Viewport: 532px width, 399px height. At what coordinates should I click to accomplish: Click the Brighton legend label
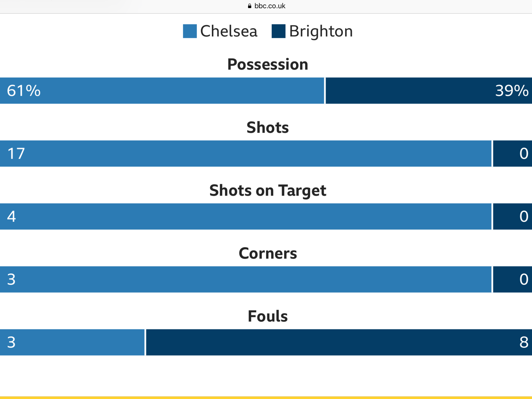pos(321,31)
